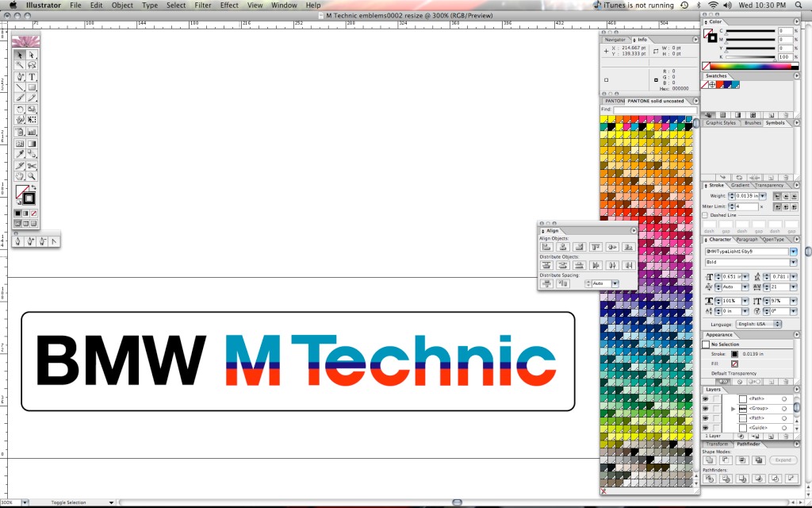Delete selection with Layers panel trash icon

(786, 437)
